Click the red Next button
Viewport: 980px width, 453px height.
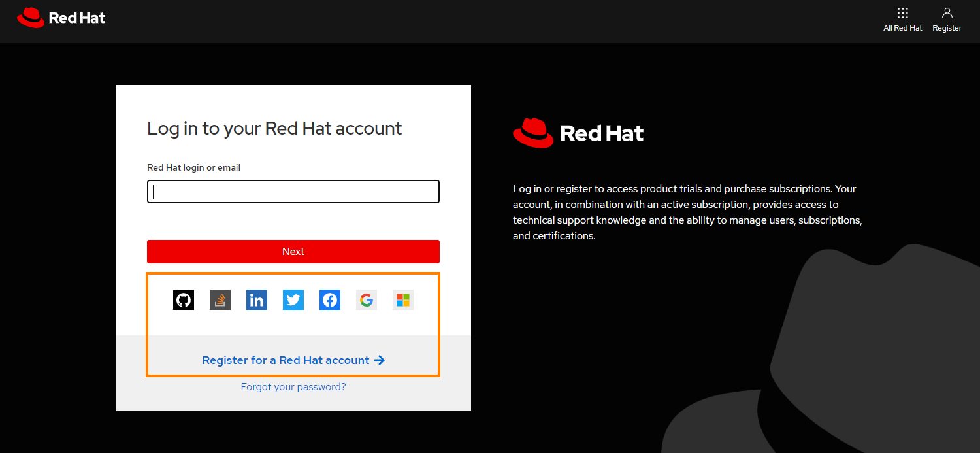point(293,252)
